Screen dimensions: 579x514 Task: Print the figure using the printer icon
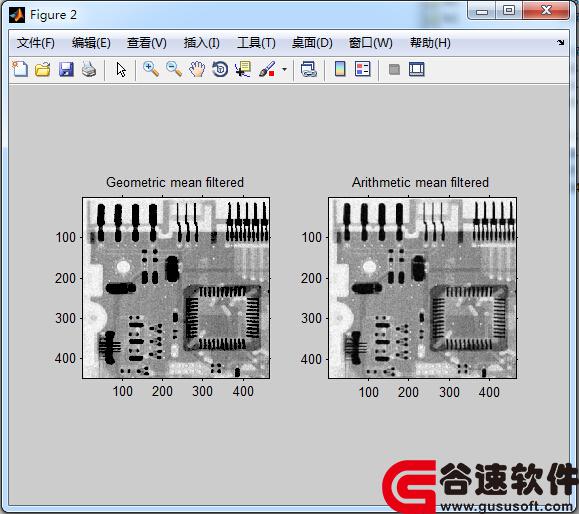pyautogui.click(x=89, y=69)
